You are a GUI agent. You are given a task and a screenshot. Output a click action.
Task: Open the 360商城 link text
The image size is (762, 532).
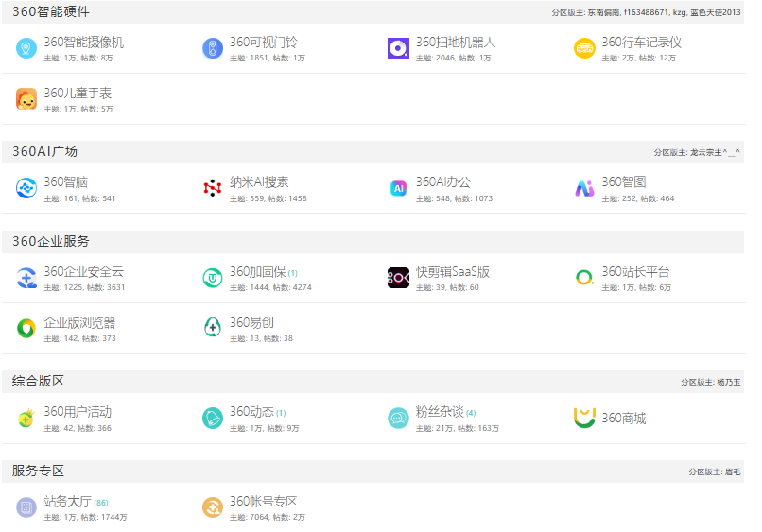(624, 419)
